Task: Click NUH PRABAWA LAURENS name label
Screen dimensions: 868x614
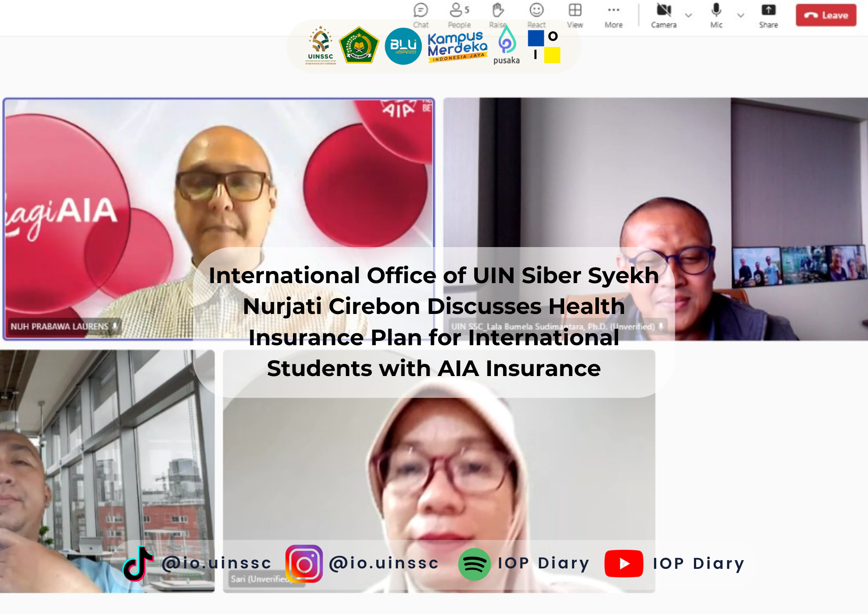Action: click(64, 327)
